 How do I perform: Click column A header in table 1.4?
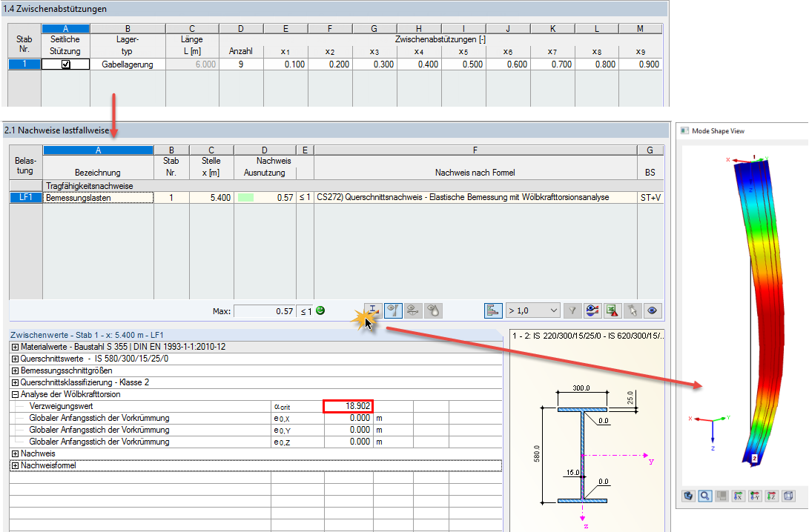click(65, 29)
